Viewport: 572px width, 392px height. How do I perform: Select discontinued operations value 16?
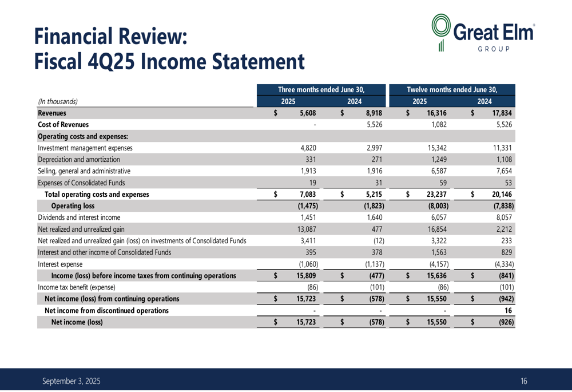click(508, 311)
